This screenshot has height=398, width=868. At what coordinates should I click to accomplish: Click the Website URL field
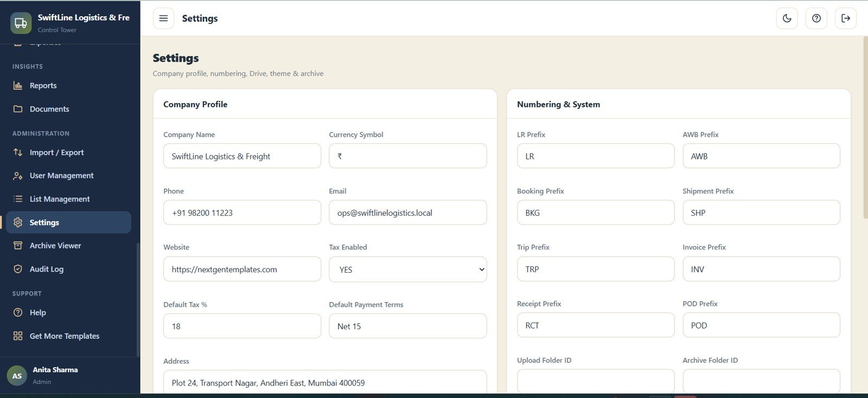pos(242,269)
